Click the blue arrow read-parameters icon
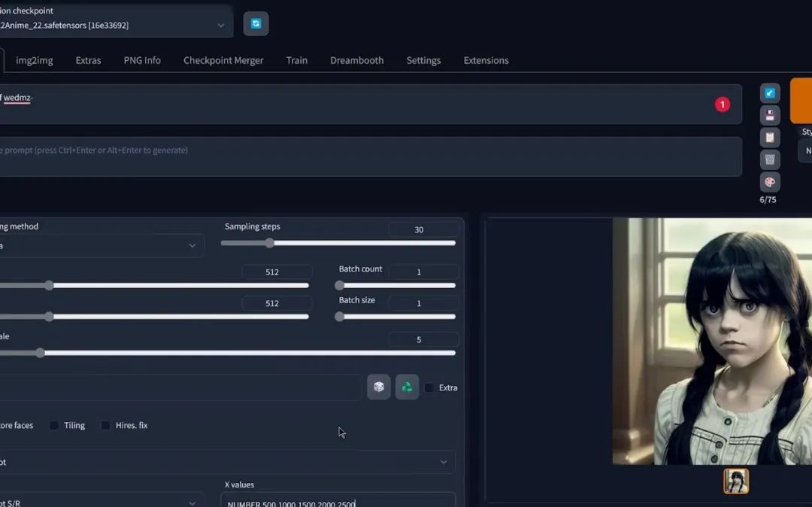812x507 pixels. click(x=769, y=93)
